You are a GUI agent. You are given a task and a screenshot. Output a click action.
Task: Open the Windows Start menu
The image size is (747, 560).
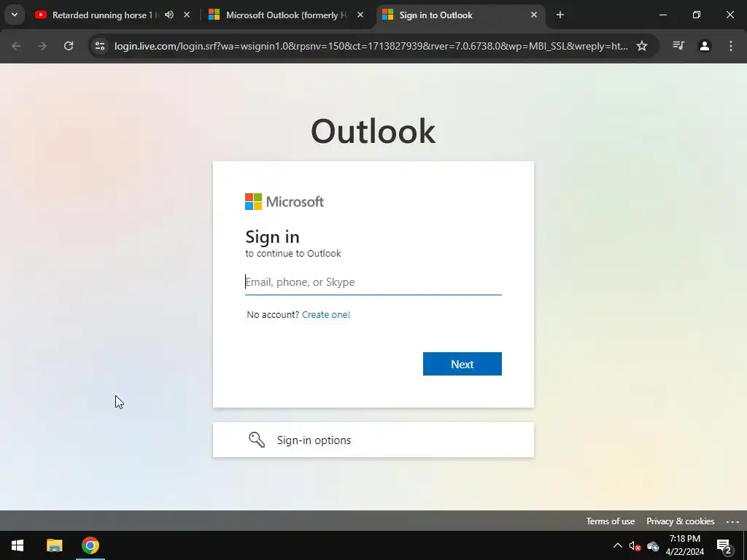[18, 545]
